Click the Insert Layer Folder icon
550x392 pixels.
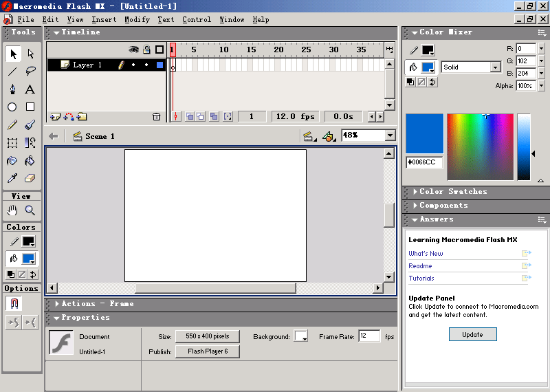click(82, 116)
